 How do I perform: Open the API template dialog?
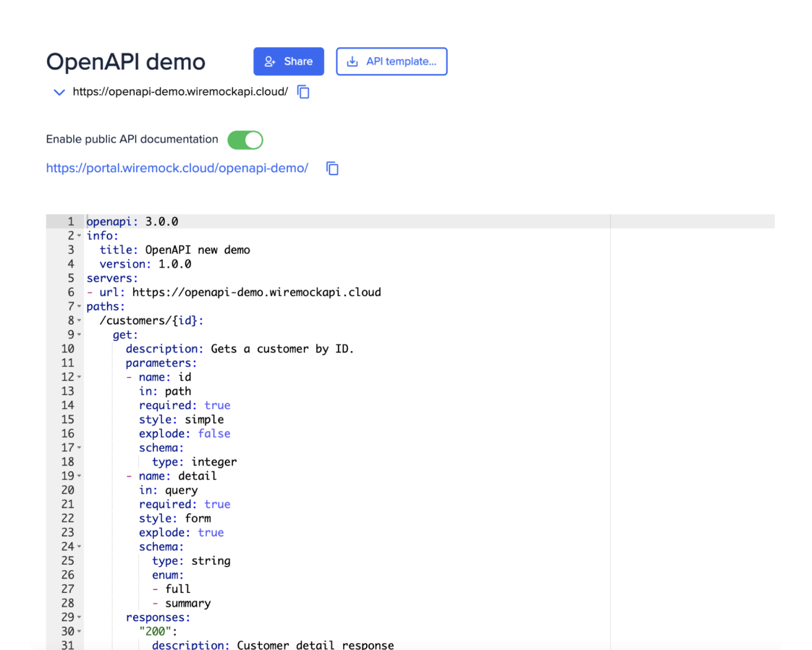click(x=392, y=62)
